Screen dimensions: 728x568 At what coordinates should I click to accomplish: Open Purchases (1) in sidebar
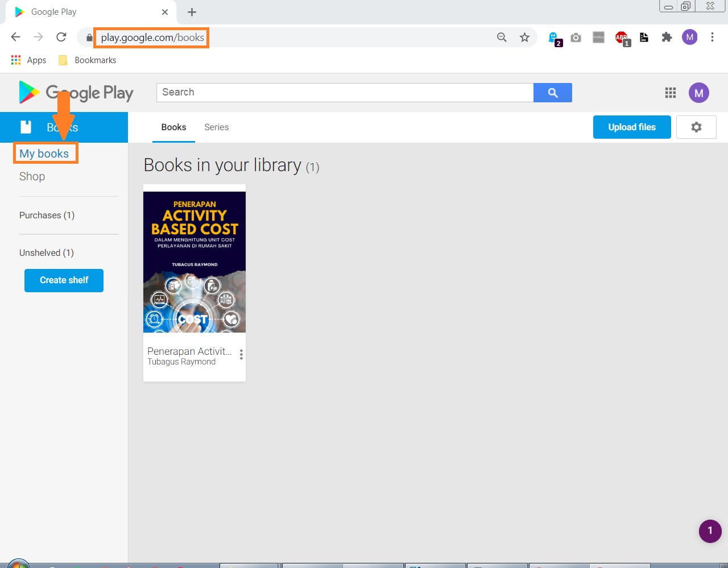(x=47, y=215)
